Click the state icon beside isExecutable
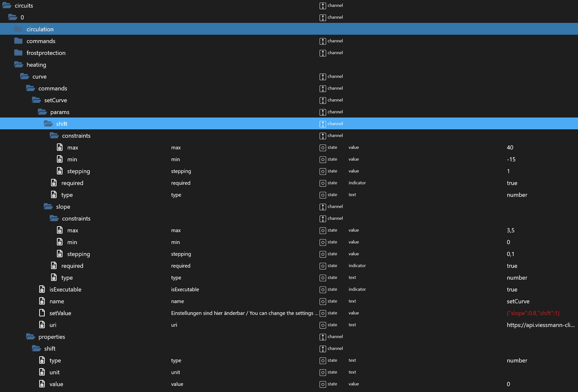The height and width of the screenshot is (392, 578). [322, 289]
